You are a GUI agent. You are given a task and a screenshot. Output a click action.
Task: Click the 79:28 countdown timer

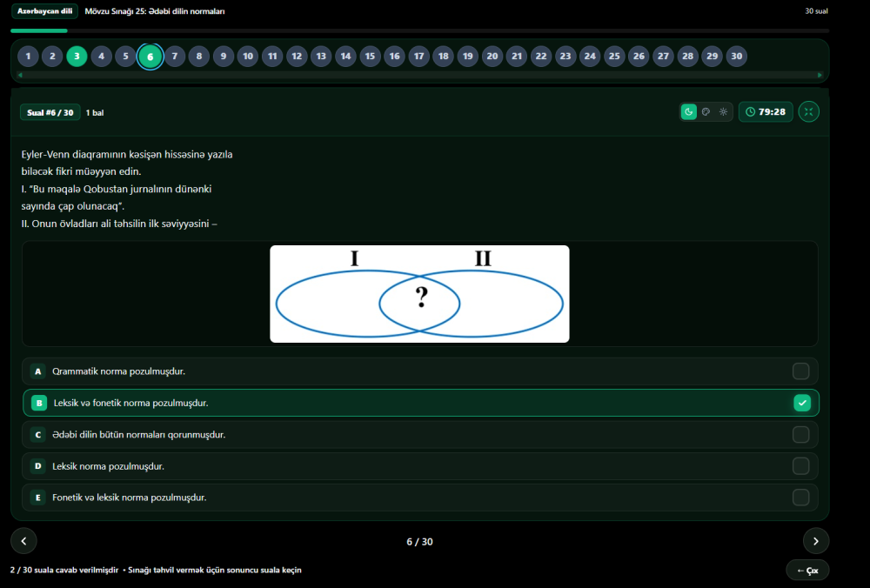coord(766,112)
